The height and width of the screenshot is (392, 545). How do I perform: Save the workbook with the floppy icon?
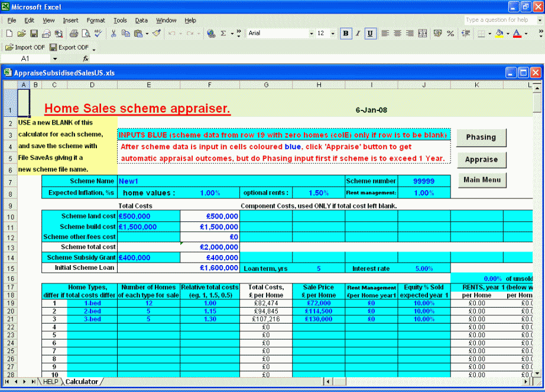point(34,33)
